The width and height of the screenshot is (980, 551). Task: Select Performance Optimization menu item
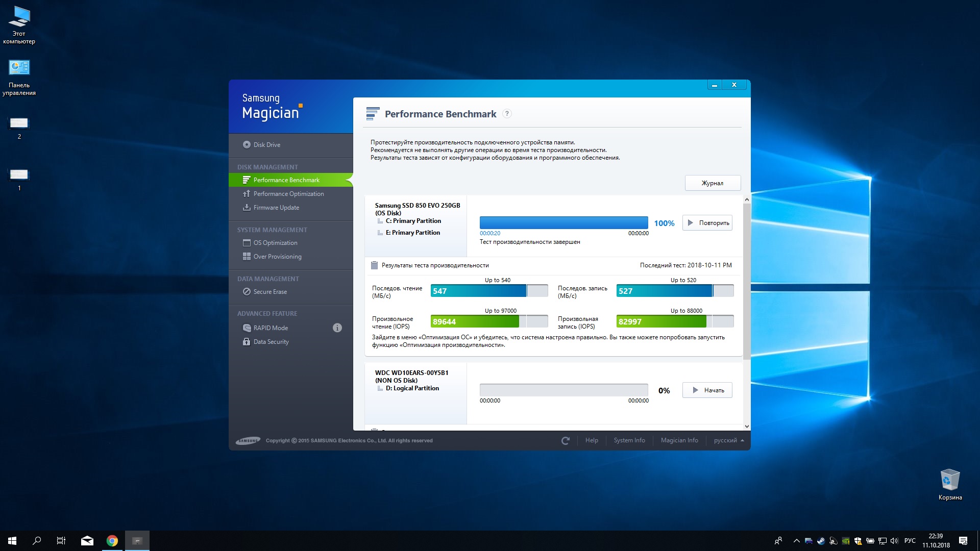coord(288,194)
